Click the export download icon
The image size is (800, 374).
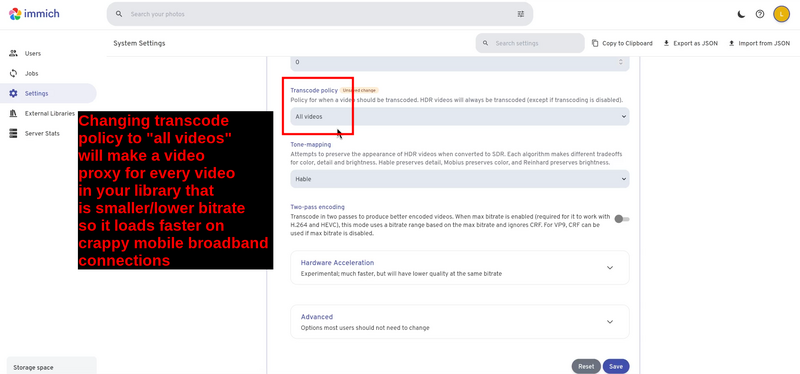pyautogui.click(x=666, y=43)
